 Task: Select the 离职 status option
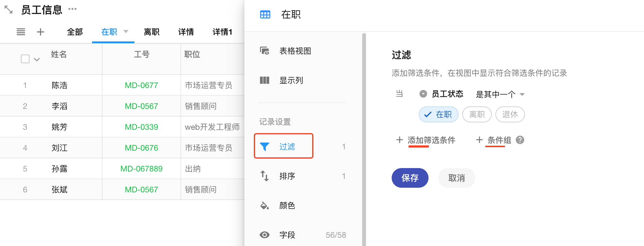click(477, 115)
